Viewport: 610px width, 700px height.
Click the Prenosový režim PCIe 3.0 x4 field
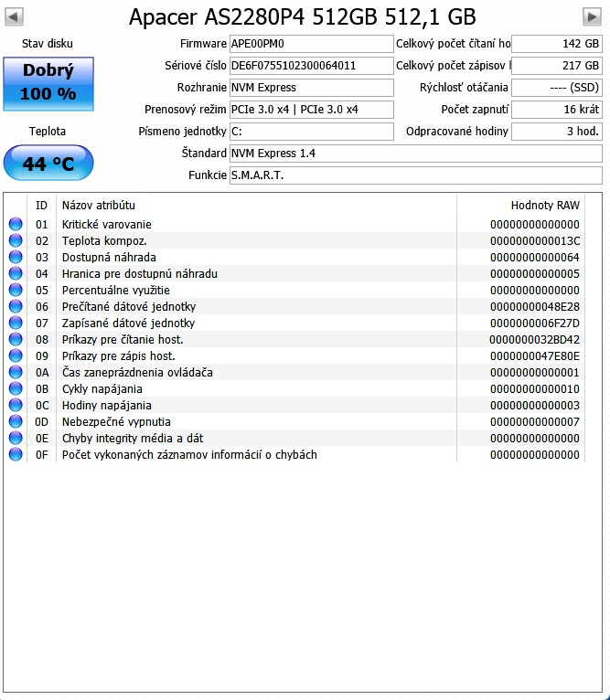tap(312, 110)
